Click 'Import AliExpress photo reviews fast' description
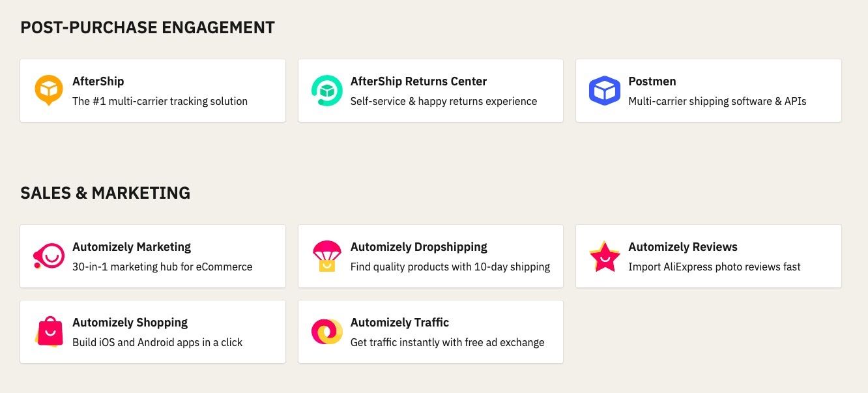Viewport: 868px width, 393px height. (x=714, y=267)
